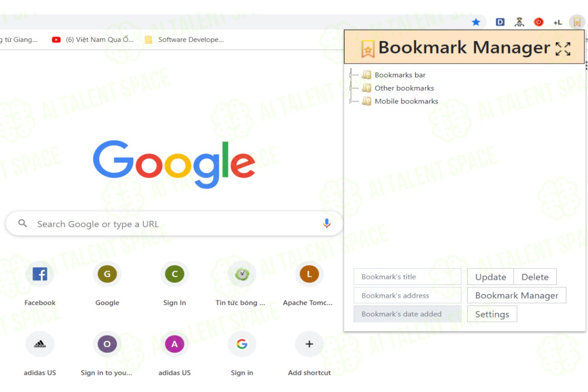The width and height of the screenshot is (588, 392).
Task: Open the từ Giang... bookmark
Action: (18, 40)
